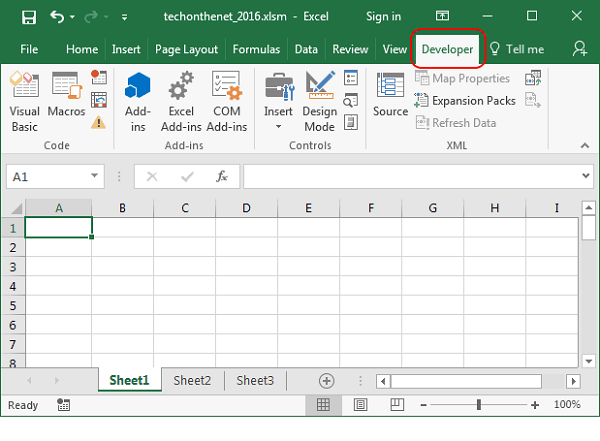Click Sign in link
The width and height of the screenshot is (600, 441).
click(x=383, y=17)
